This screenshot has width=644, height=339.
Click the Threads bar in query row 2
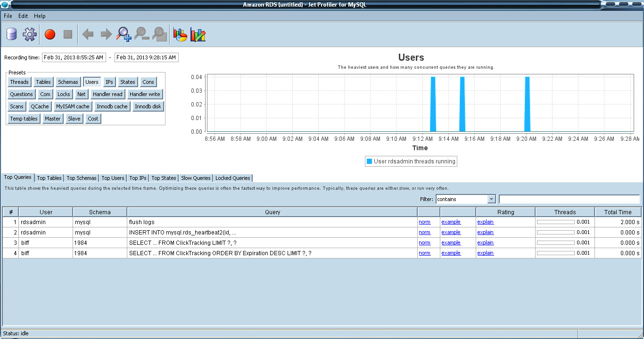tap(556, 232)
